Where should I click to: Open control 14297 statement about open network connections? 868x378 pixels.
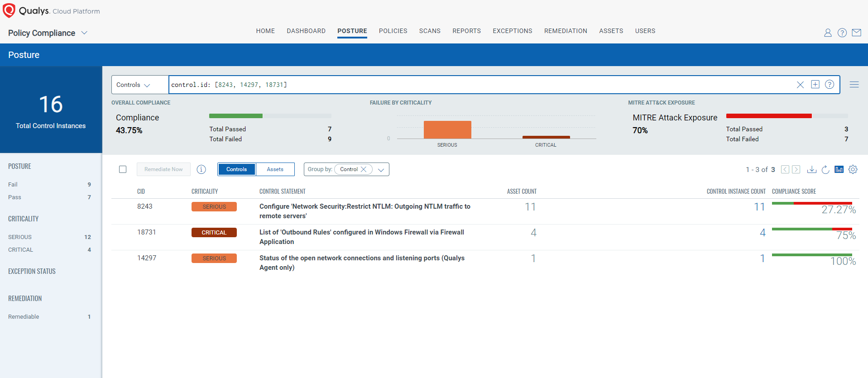pos(362,263)
